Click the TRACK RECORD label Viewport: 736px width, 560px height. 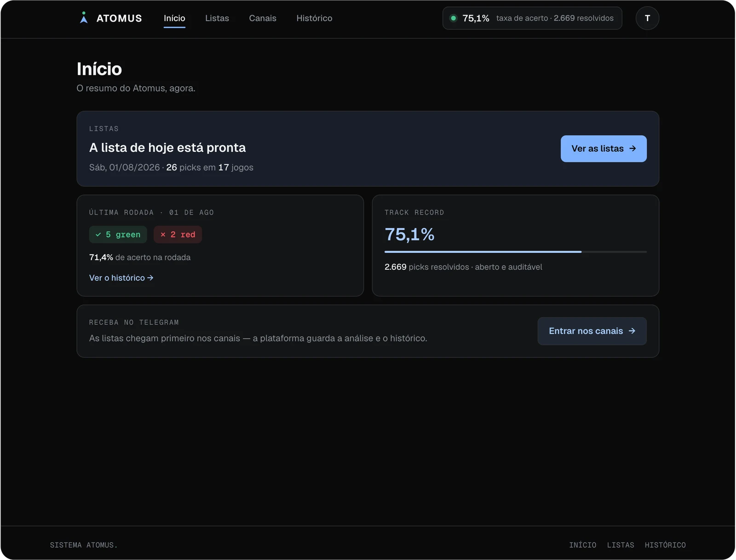pos(414,212)
